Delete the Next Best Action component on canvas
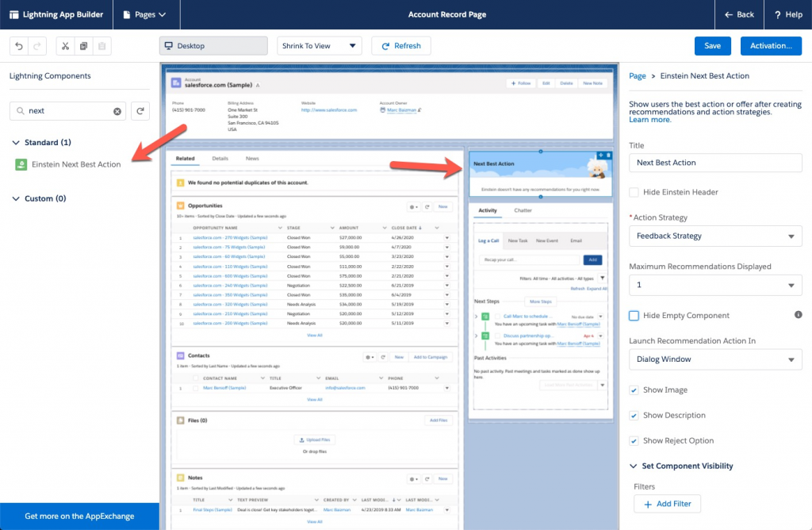This screenshot has width=812, height=530. [x=608, y=155]
